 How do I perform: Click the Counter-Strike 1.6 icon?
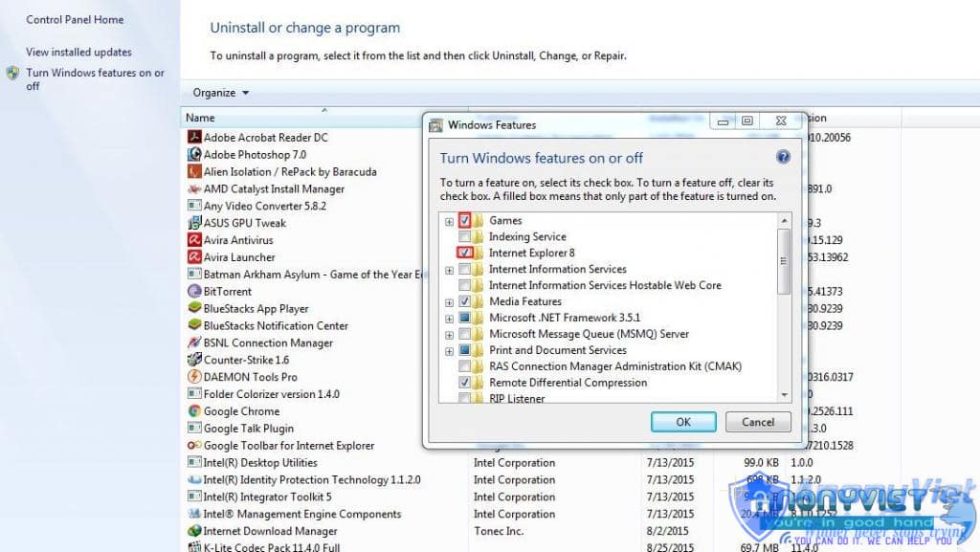194,360
